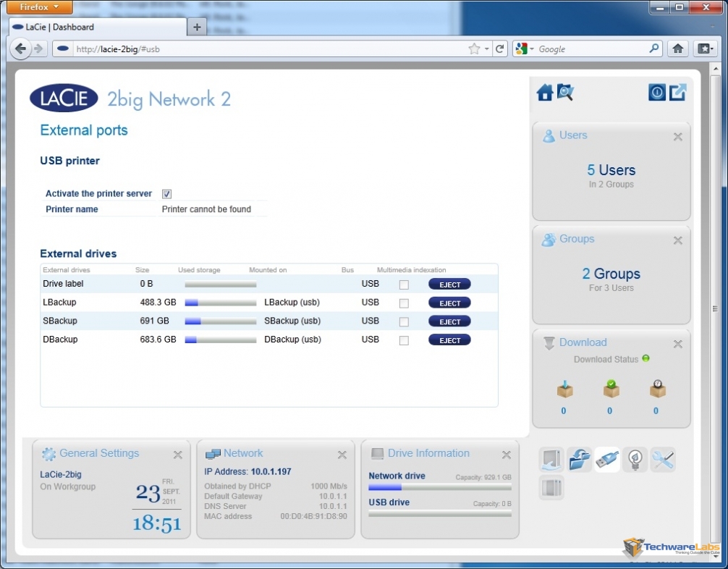Viewport: 728px width, 569px height.
Task: Open the Firefox bookmarks menu button
Action: tap(705, 49)
